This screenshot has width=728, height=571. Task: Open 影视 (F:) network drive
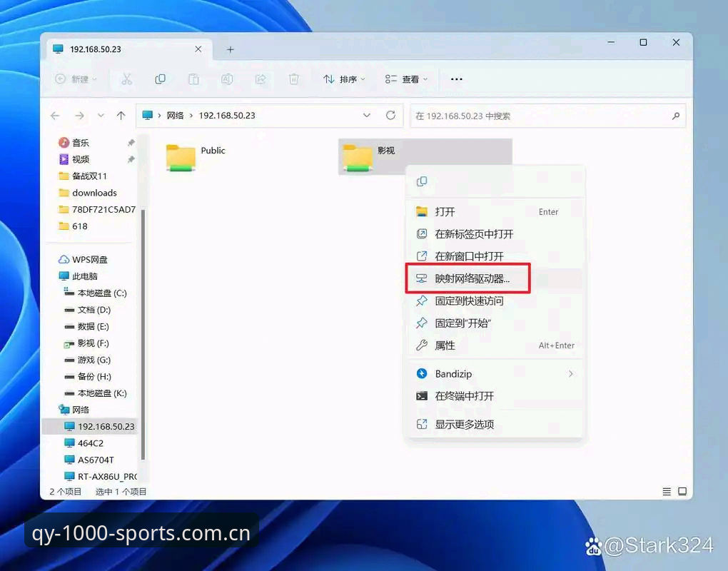point(86,343)
